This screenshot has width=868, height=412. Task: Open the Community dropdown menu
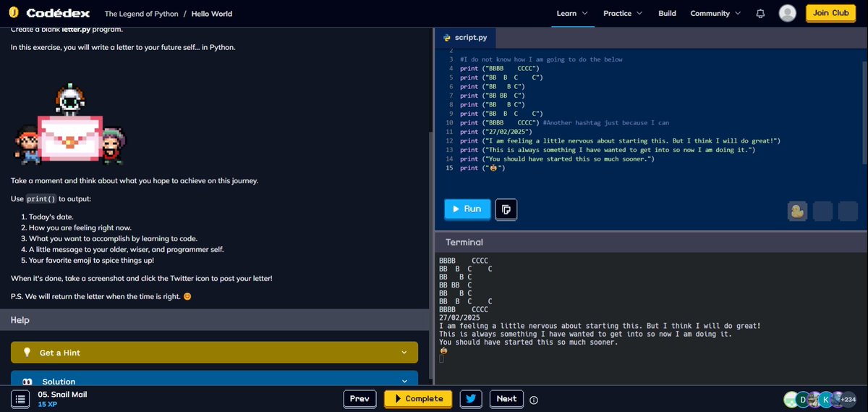click(715, 13)
